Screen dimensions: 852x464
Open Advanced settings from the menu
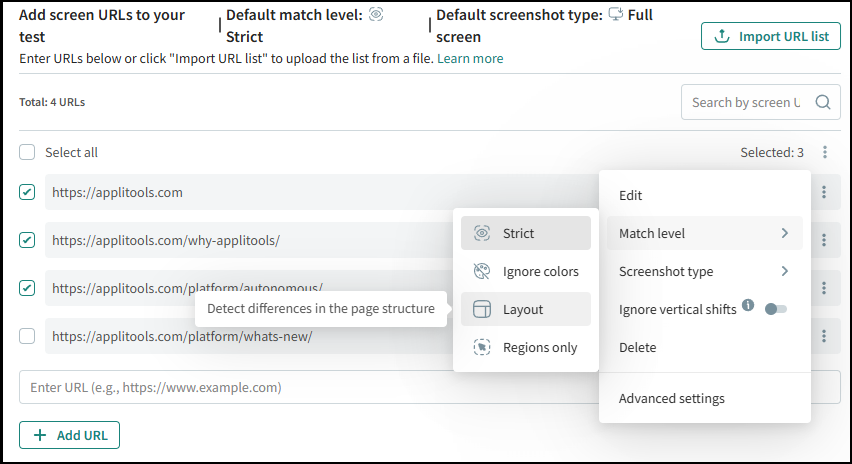[x=671, y=398]
